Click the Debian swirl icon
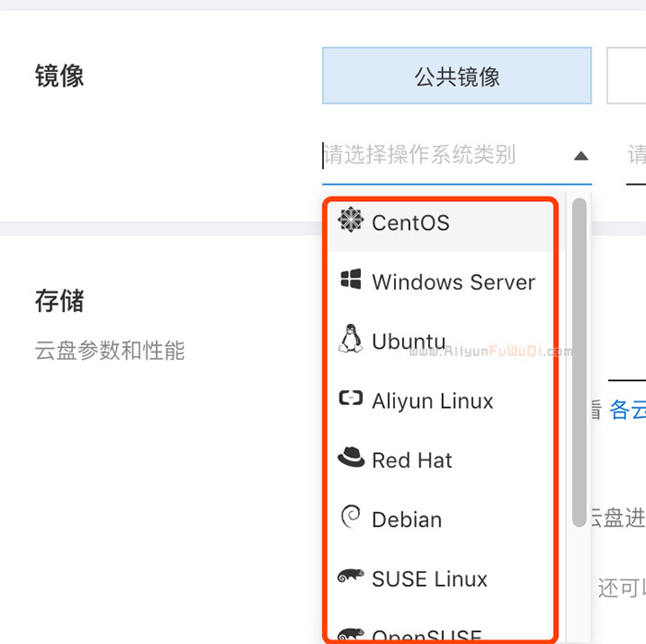 [351, 518]
